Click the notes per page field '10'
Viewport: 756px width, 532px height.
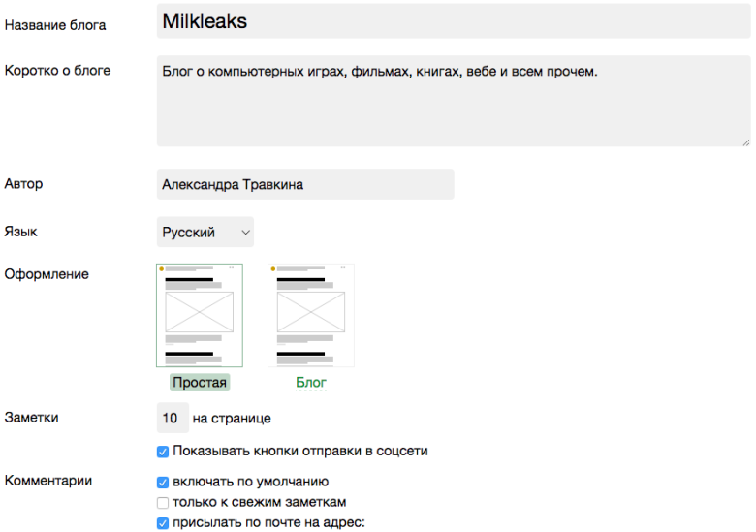173,418
